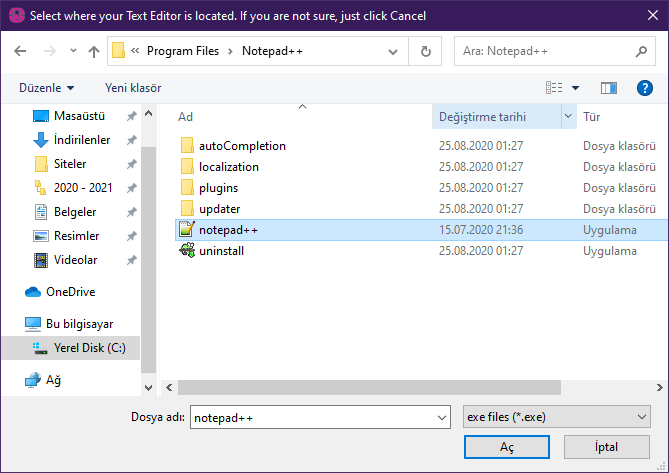This screenshot has width=669, height=473.
Task: Open Değiştirme tarihi column filter dropdown
Action: [568, 116]
